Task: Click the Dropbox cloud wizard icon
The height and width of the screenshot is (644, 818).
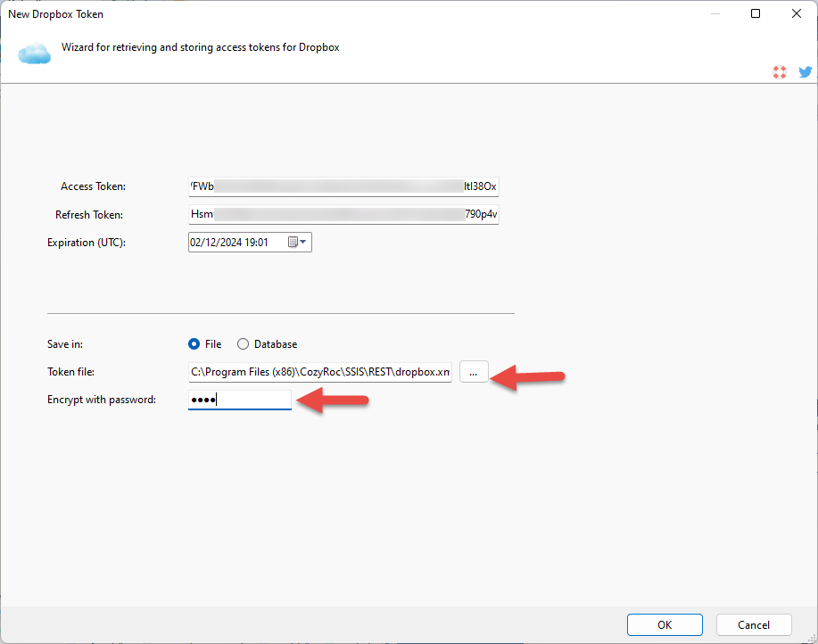Action: [35, 54]
